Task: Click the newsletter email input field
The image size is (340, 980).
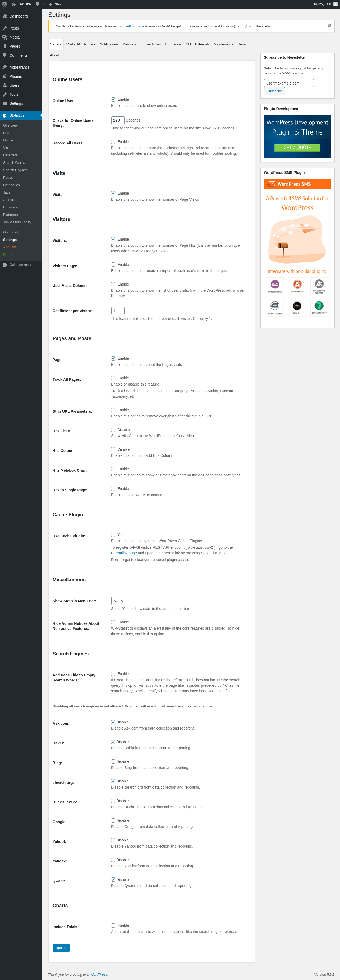Action: (x=289, y=83)
